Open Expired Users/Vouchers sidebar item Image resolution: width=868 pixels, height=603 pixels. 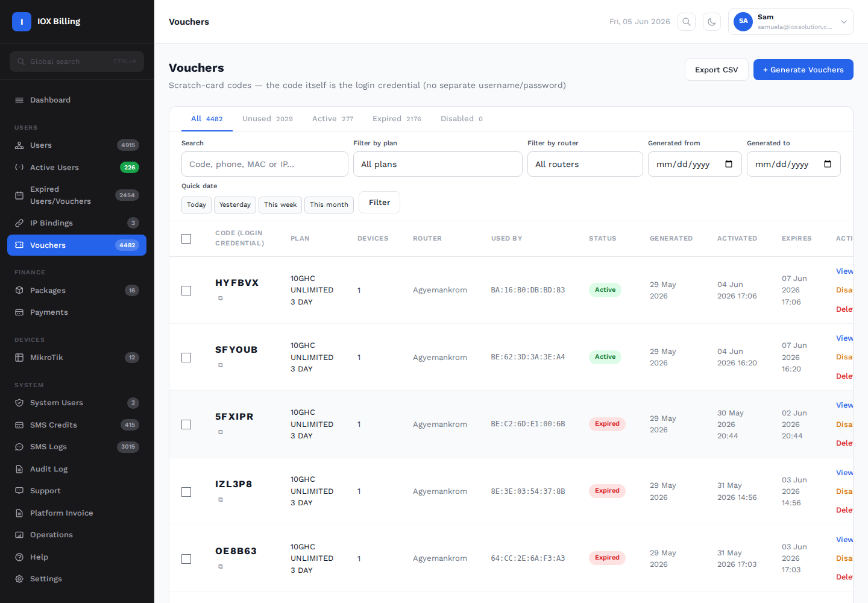pos(77,195)
